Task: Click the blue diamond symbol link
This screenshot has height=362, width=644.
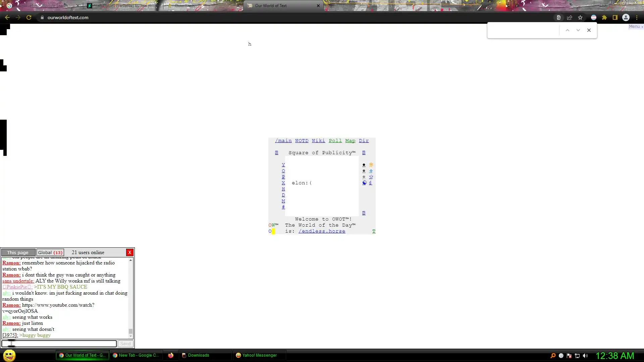Action: point(371,171)
